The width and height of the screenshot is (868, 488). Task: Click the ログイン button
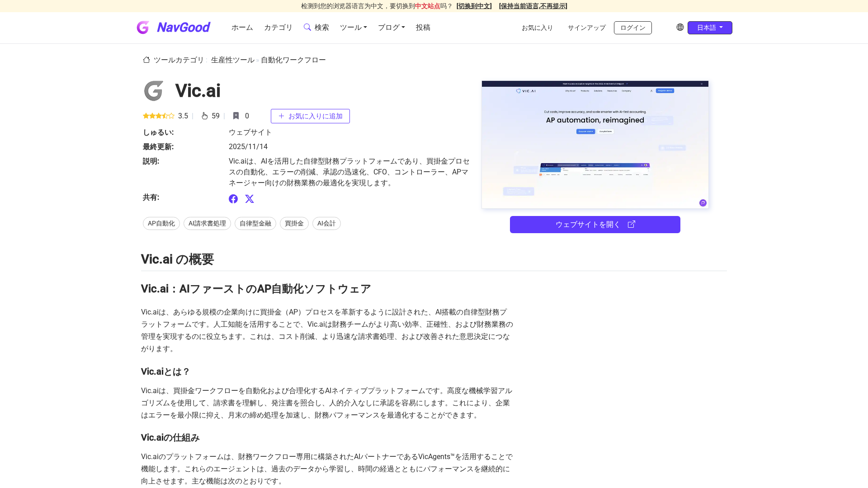tap(632, 28)
